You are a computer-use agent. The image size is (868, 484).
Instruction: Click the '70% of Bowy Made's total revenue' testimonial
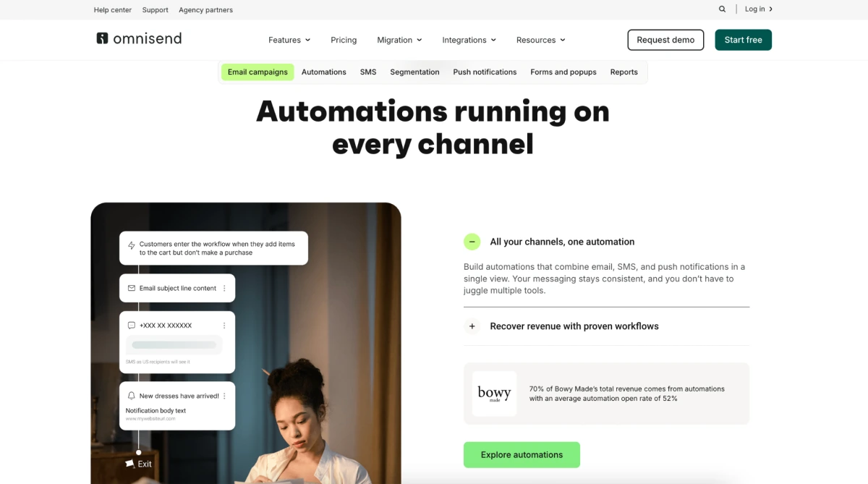pyautogui.click(x=626, y=394)
